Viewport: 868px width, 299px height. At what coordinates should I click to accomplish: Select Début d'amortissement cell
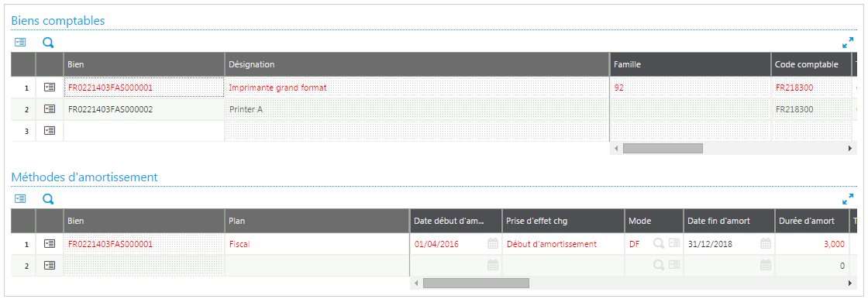click(563, 244)
